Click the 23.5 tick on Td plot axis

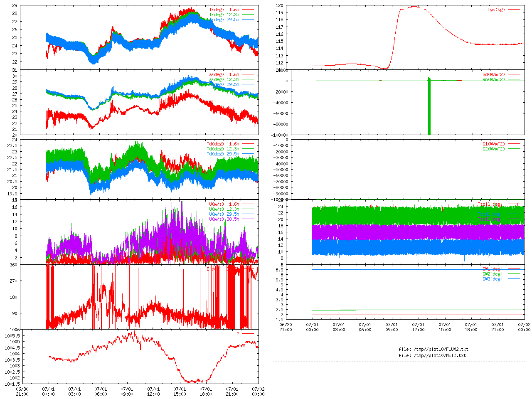(12, 146)
